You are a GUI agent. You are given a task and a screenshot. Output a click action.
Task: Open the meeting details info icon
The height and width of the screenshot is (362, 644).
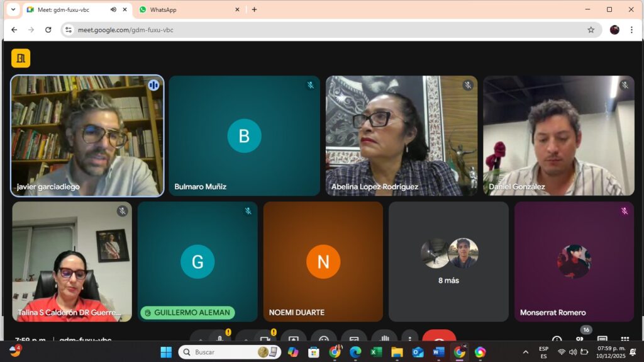tap(556, 339)
